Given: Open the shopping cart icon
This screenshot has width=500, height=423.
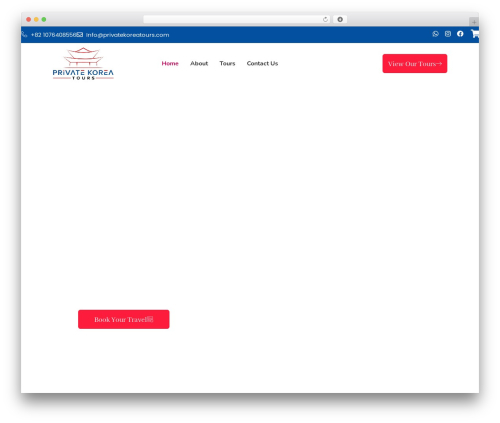Looking at the screenshot, I should point(475,34).
